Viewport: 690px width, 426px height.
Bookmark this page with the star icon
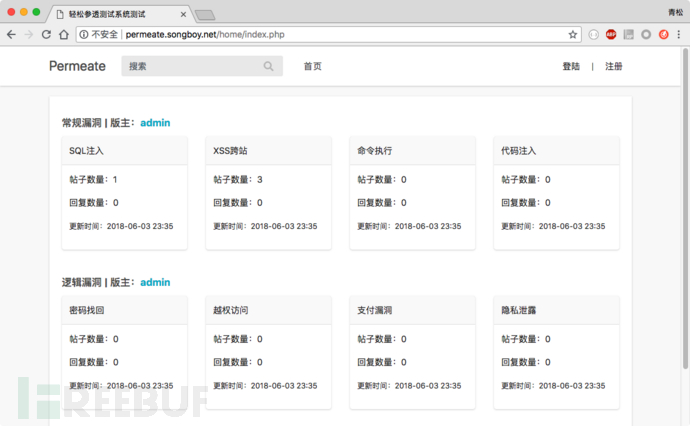pos(573,34)
